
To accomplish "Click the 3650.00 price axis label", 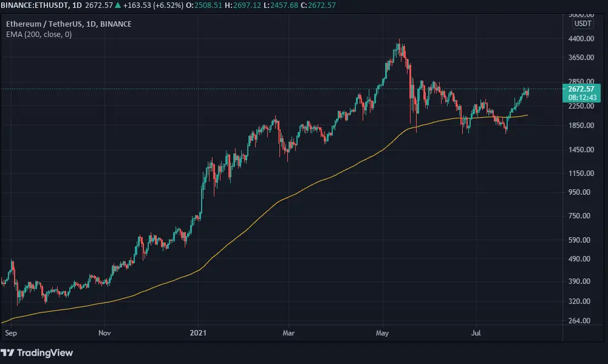I will (581, 57).
